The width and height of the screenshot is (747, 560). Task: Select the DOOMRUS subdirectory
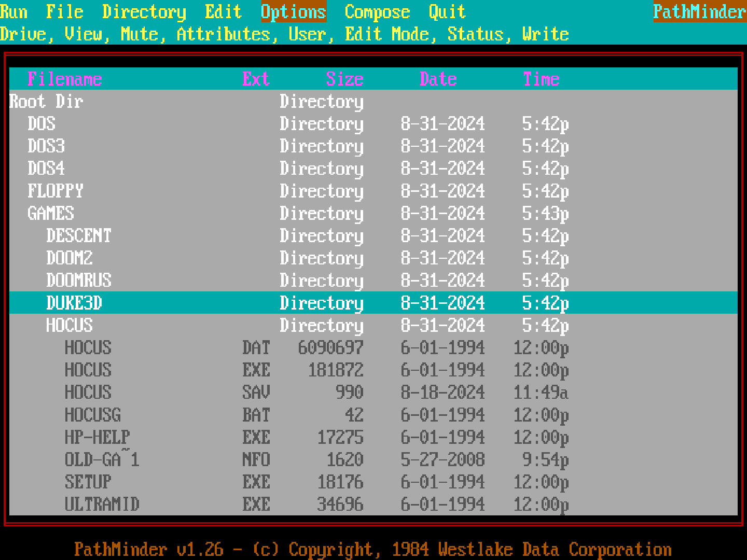[374, 281]
